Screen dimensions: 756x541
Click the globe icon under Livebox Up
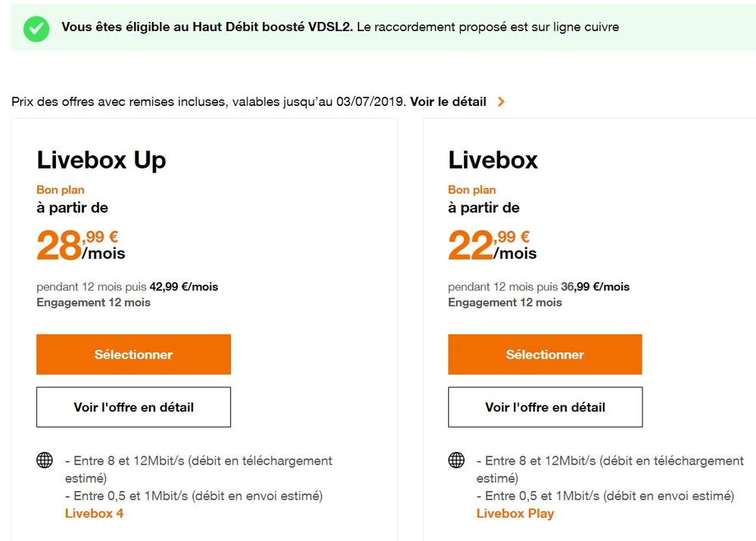(x=45, y=460)
